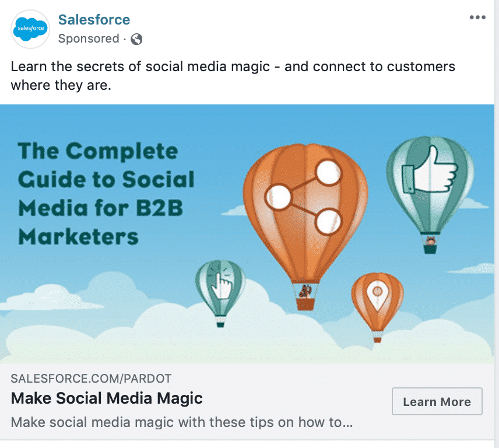Click the pointer hand cursor balloon icon

point(222,283)
